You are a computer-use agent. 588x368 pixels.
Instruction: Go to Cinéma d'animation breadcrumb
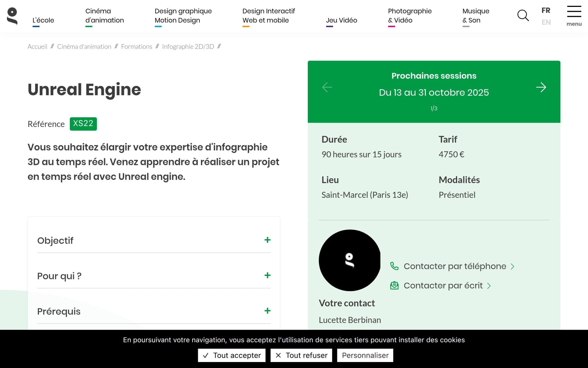[x=84, y=47]
